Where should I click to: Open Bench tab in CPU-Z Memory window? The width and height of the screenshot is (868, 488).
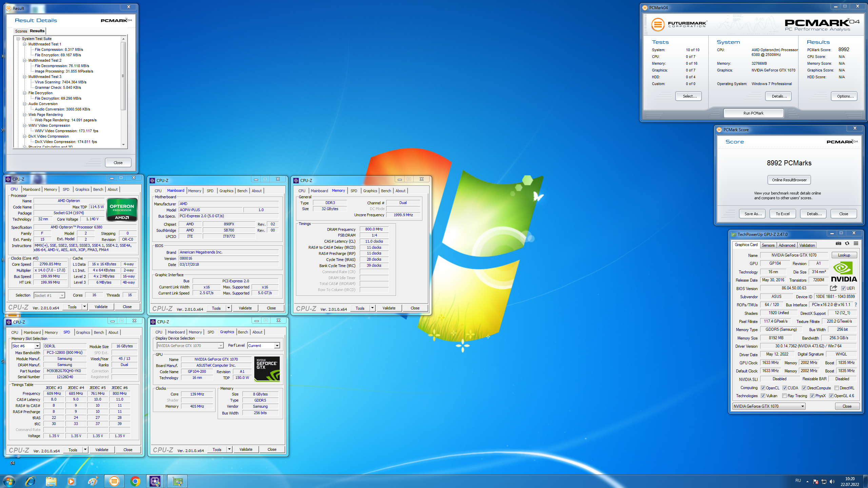click(x=386, y=191)
